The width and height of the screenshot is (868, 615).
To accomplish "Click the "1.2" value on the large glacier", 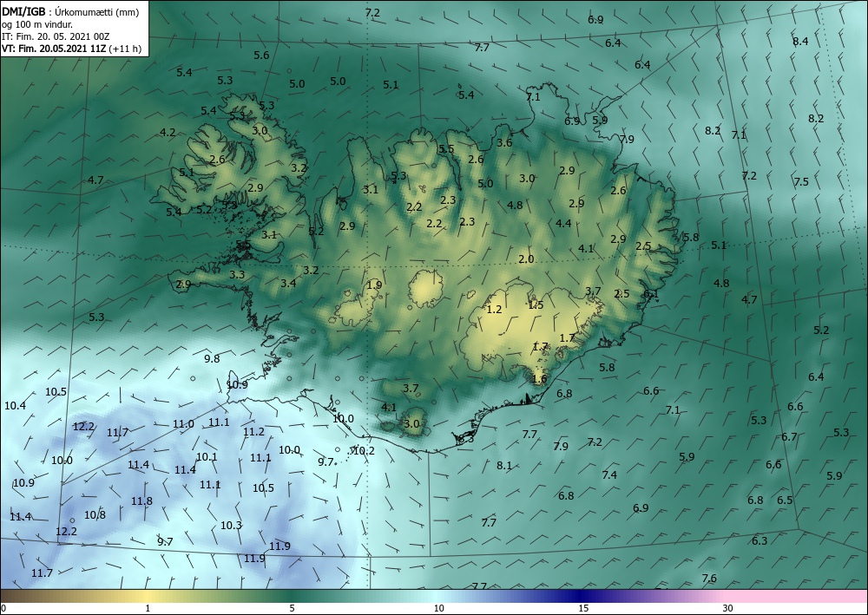I will tap(494, 309).
